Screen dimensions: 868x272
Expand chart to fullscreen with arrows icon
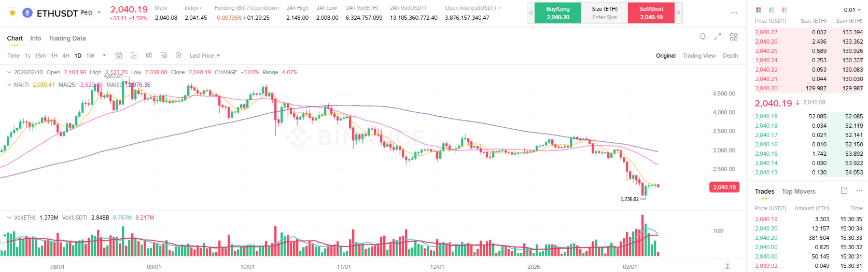(x=718, y=37)
